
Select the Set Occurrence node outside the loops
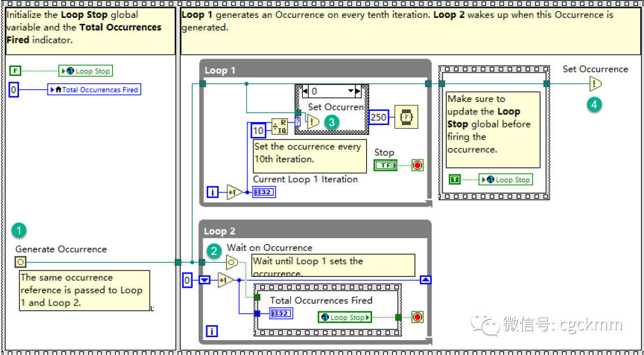(595, 84)
